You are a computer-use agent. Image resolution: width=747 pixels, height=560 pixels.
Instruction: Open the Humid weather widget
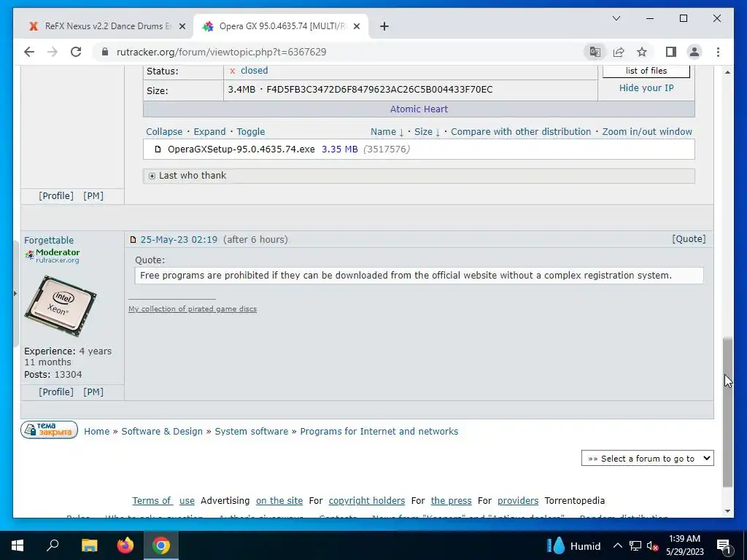click(x=573, y=545)
